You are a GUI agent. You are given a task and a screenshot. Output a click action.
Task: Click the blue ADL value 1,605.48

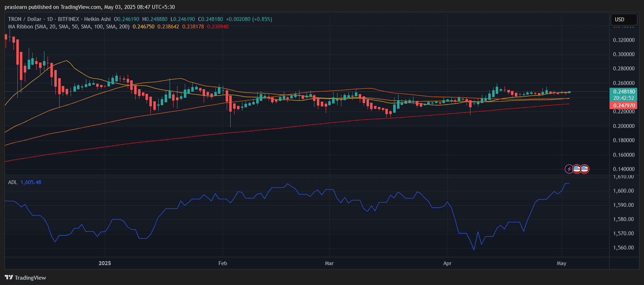click(x=31, y=182)
